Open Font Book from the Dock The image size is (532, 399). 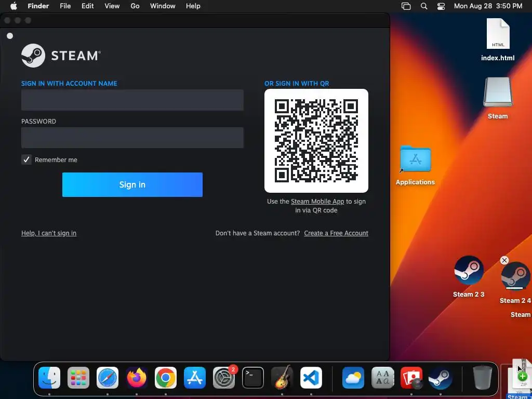[382, 378]
